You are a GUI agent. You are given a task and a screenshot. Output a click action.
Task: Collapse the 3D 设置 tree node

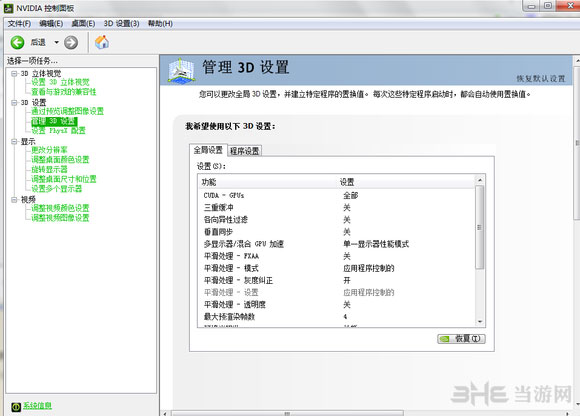pos(14,102)
